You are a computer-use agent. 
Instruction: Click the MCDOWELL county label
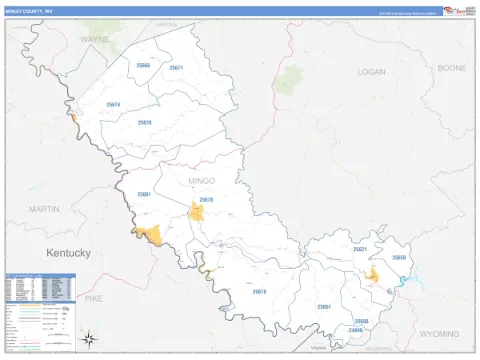point(379,349)
